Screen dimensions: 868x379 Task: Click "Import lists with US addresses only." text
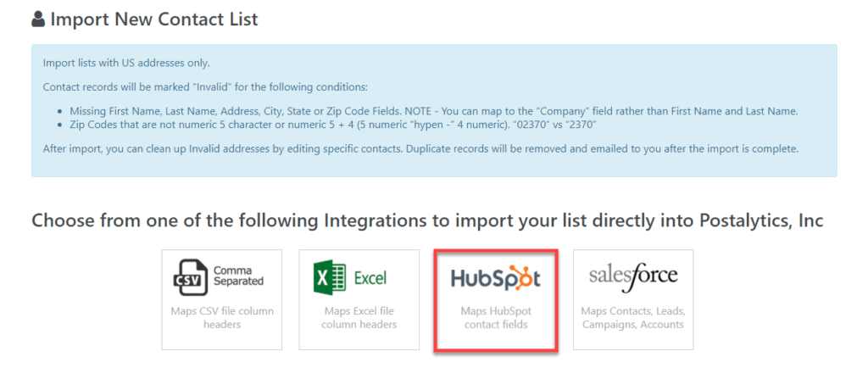[x=126, y=63]
